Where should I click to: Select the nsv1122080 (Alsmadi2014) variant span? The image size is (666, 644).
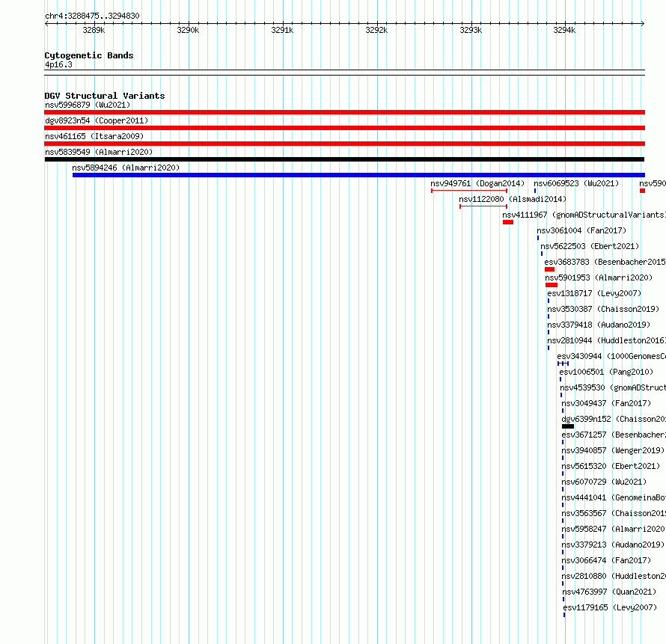click(483, 206)
